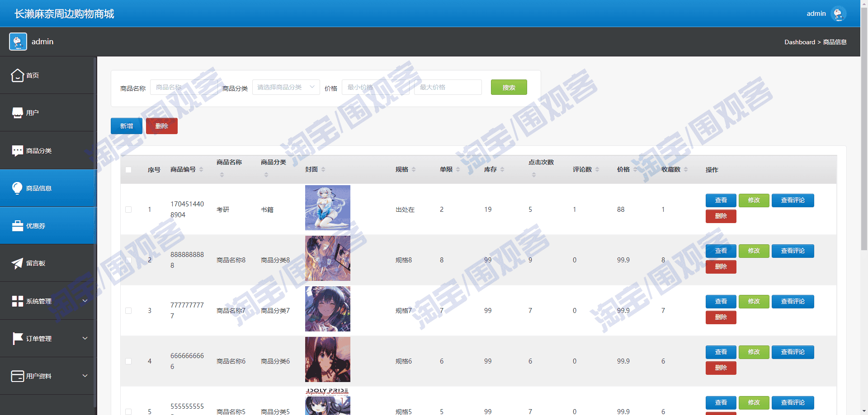Sort by 库存 column arrows
868x415 pixels.
point(502,169)
